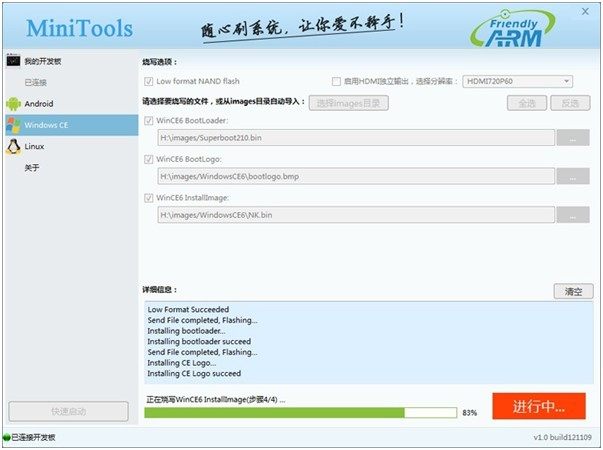The width and height of the screenshot is (603, 450).
Task: Click the Windows flag icon in sidebar
Action: pos(13,125)
